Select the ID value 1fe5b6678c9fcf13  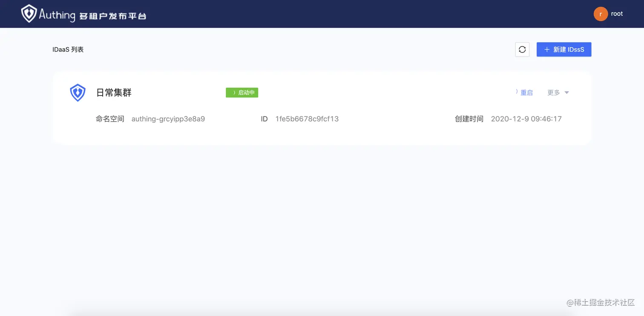(307, 119)
